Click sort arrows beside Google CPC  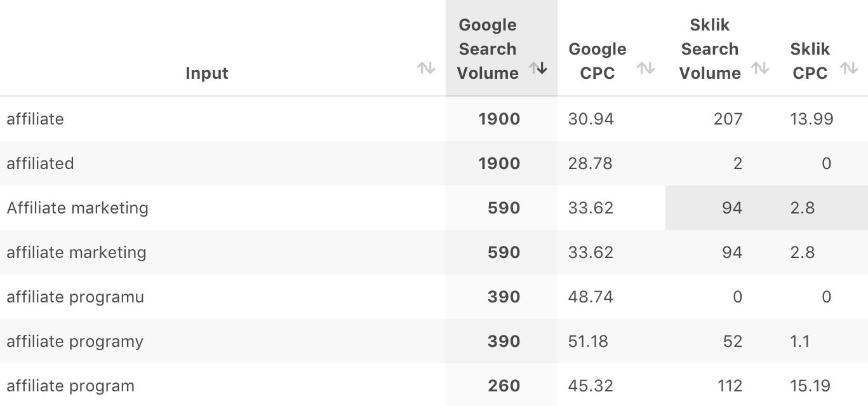[x=646, y=68]
